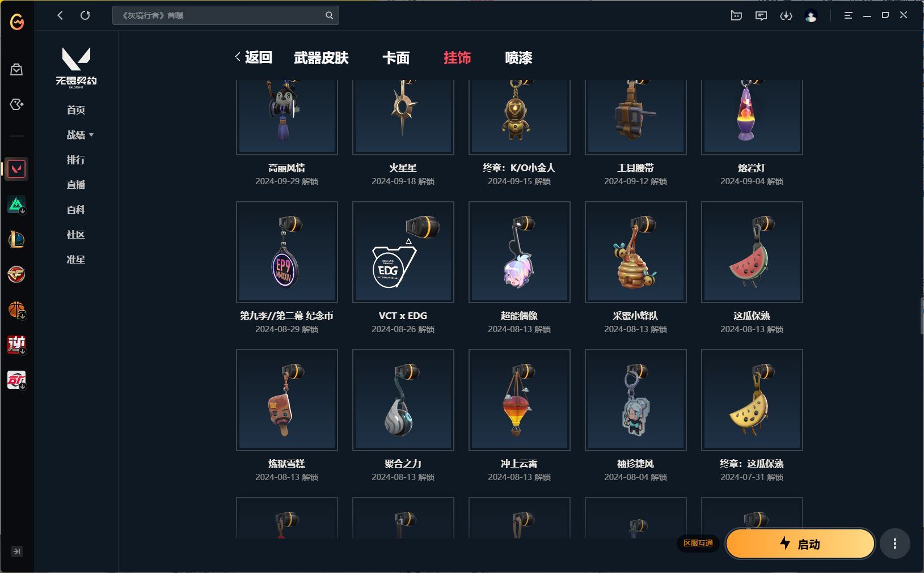Open the download manager icon
Viewport: 924px width, 573px height.
point(786,16)
